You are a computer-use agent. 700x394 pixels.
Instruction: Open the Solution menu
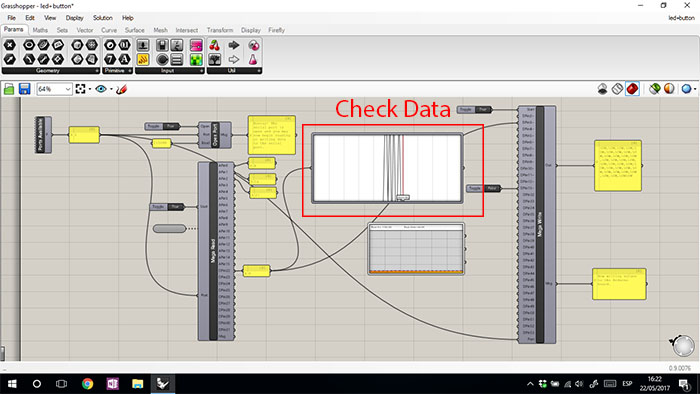pyautogui.click(x=103, y=18)
